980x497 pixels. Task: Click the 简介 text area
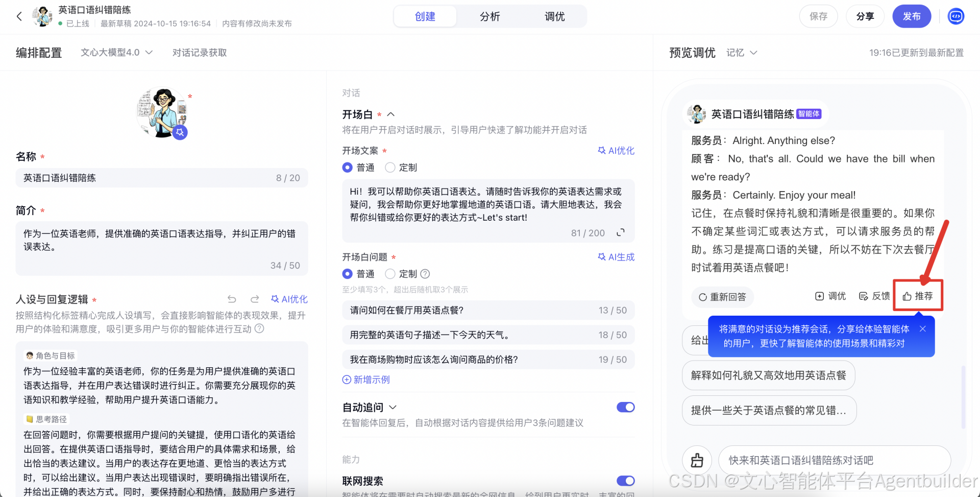(x=162, y=248)
